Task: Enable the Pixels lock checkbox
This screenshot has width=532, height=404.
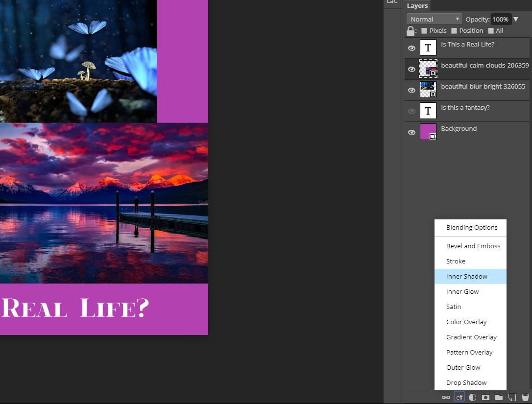Action: [424, 31]
